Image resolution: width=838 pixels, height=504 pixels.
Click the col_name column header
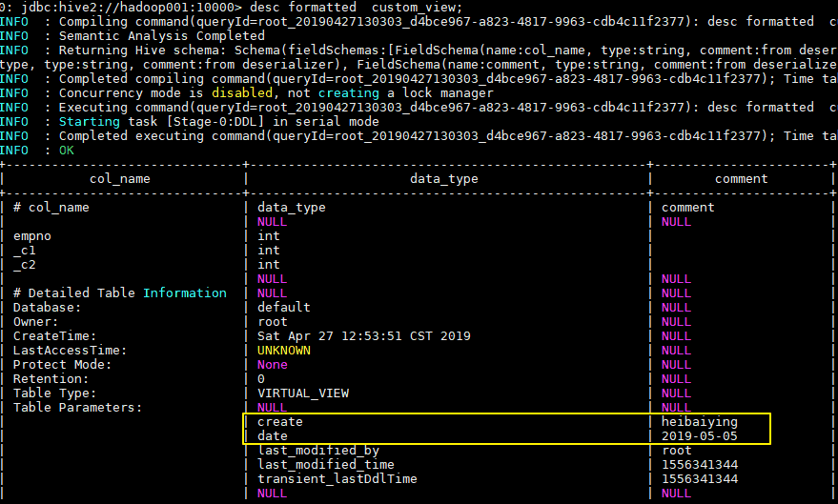click(x=119, y=178)
